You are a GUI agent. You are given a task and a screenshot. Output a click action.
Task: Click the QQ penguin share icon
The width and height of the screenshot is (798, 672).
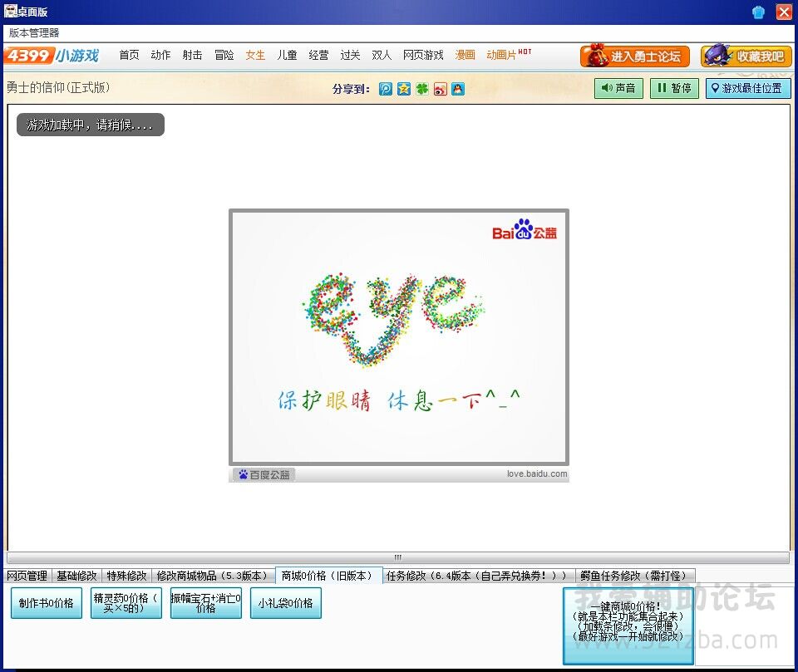point(458,89)
